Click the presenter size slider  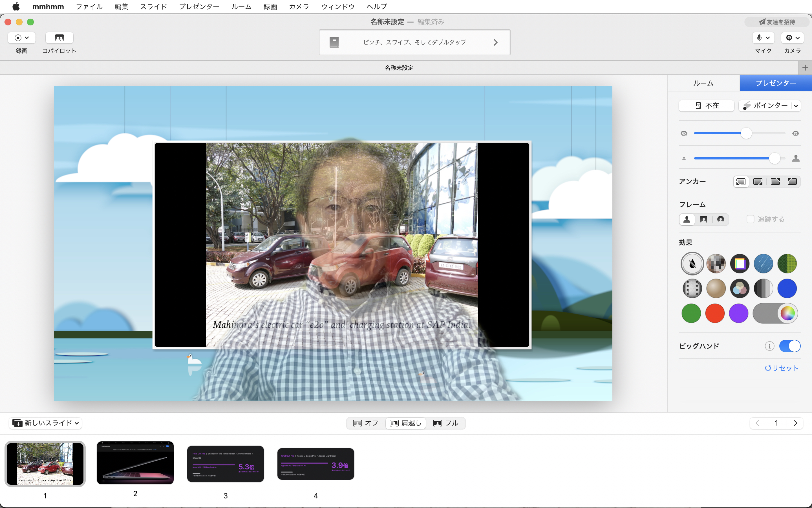[x=740, y=158]
